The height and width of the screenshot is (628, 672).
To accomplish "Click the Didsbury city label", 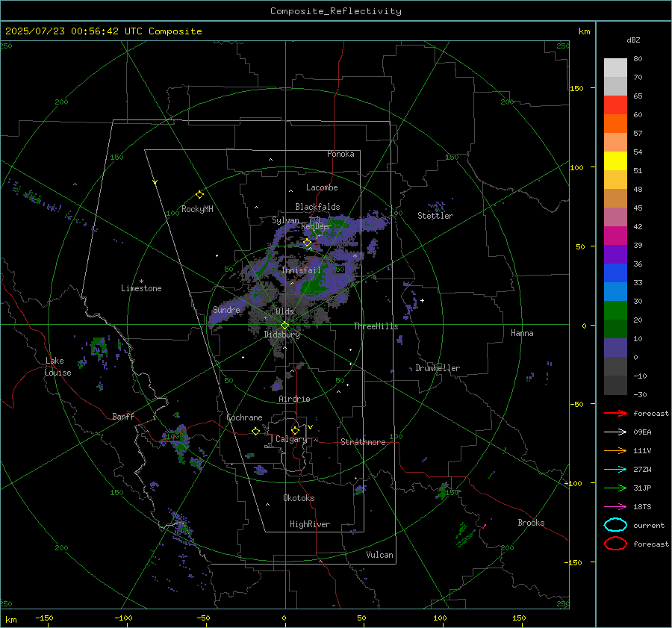I will (281, 335).
